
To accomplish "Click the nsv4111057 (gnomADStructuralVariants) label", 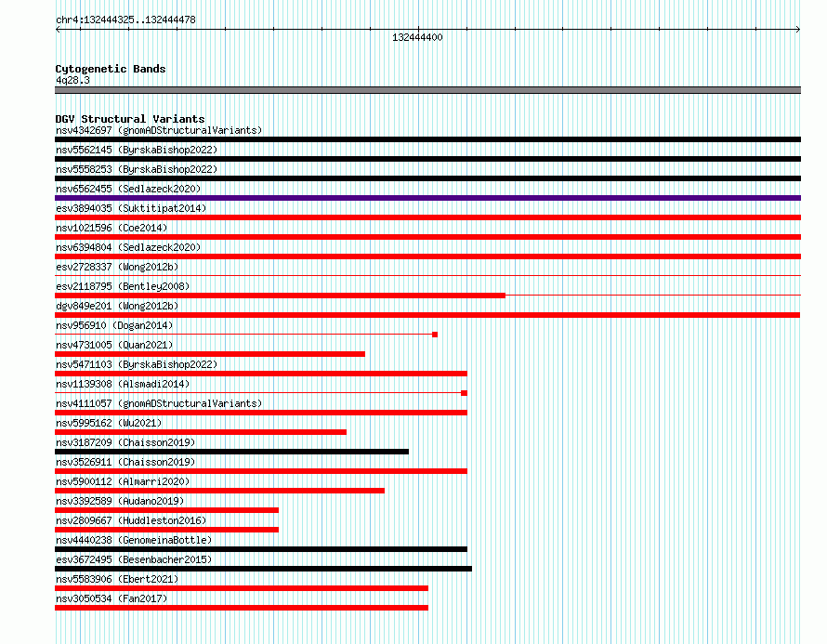I will pos(159,403).
